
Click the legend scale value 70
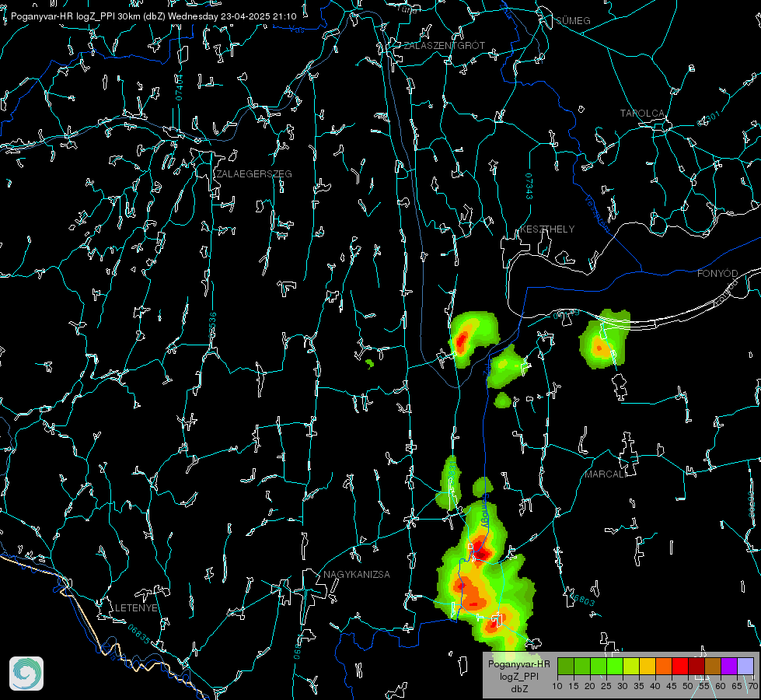(x=752, y=686)
